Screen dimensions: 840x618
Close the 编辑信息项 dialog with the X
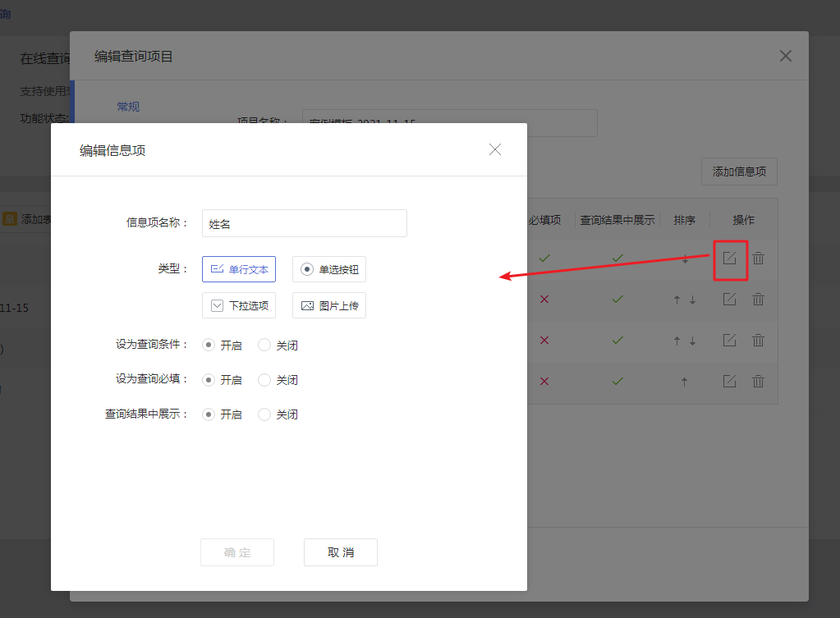495,149
